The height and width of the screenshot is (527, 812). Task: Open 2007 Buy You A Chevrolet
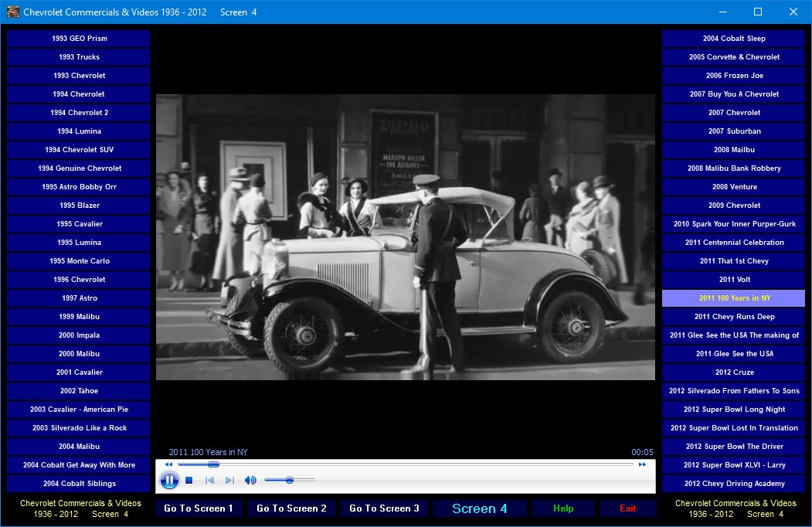pyautogui.click(x=734, y=93)
